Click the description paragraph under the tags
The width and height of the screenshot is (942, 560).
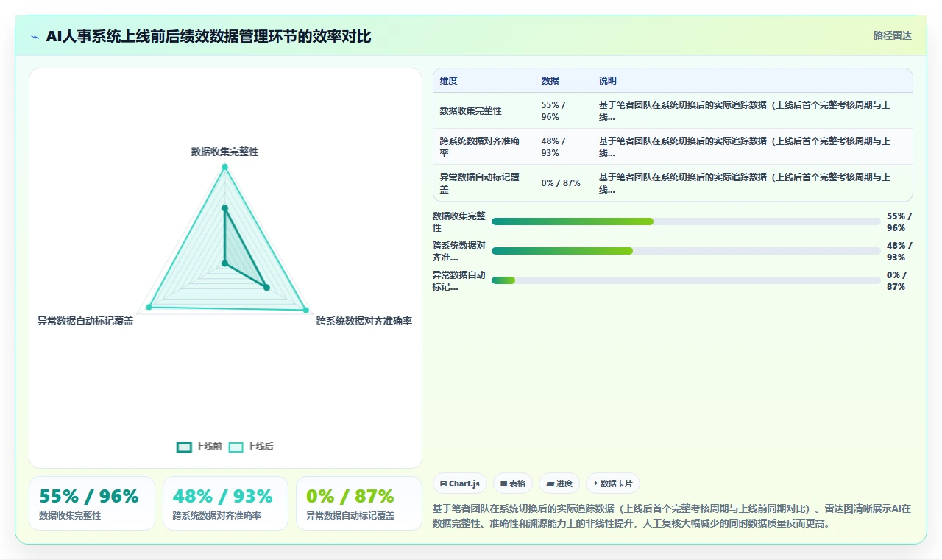coord(672,517)
